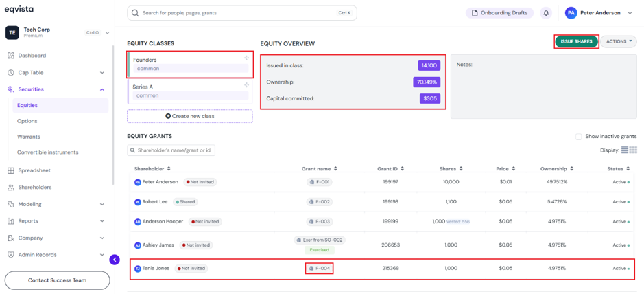Click Ashley James's row avatar
The height and width of the screenshot is (294, 644).
138,245
